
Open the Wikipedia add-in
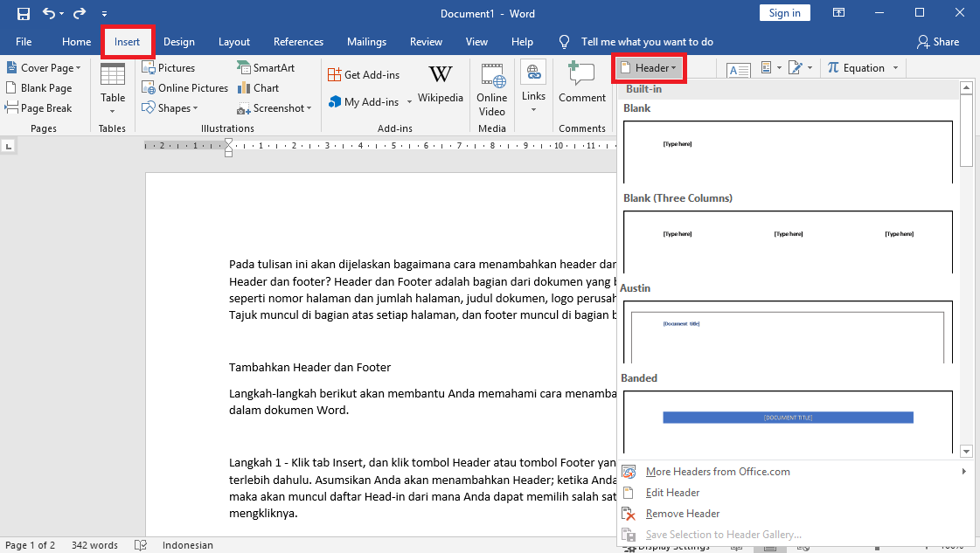pyautogui.click(x=440, y=85)
